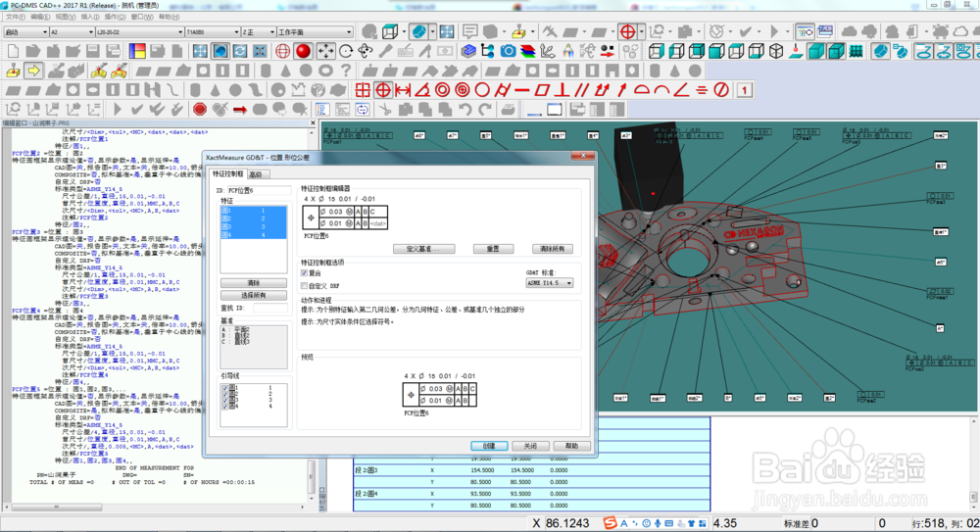Click the blue camera snapshot icon

tap(508, 51)
